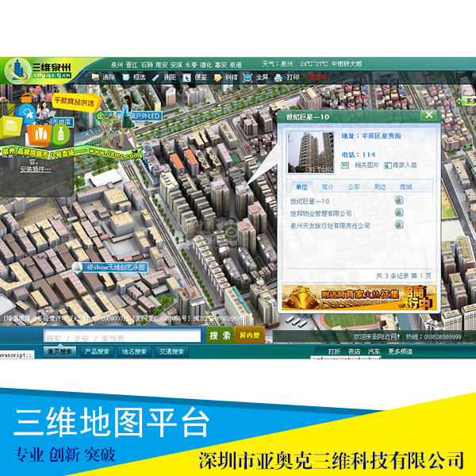The image size is (476, 476).
Task: Click the weather forecast text 中雨转大雨
Action: coord(347,64)
